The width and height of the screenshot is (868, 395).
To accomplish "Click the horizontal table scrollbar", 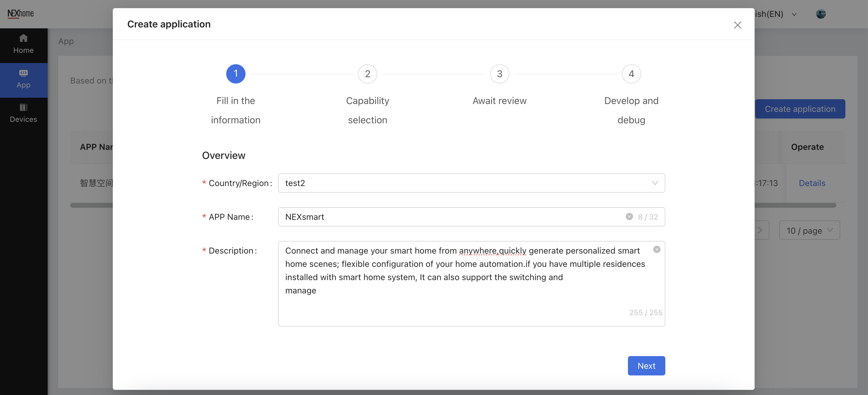I will [795, 205].
